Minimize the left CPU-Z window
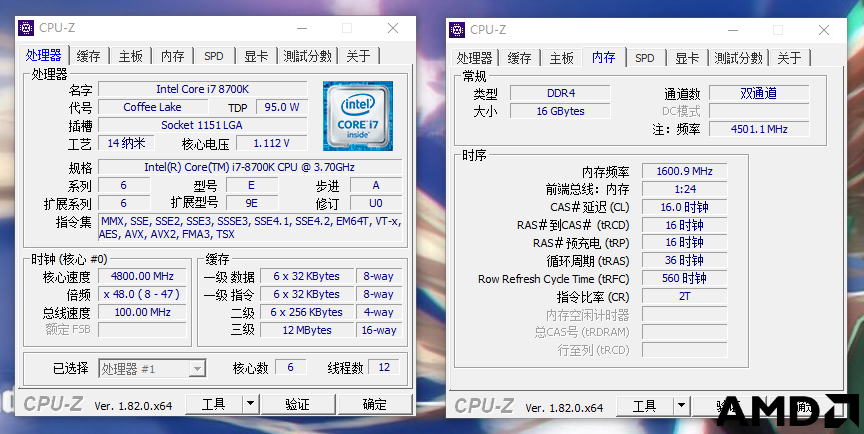Viewport: 864px width, 434px height. click(302, 28)
